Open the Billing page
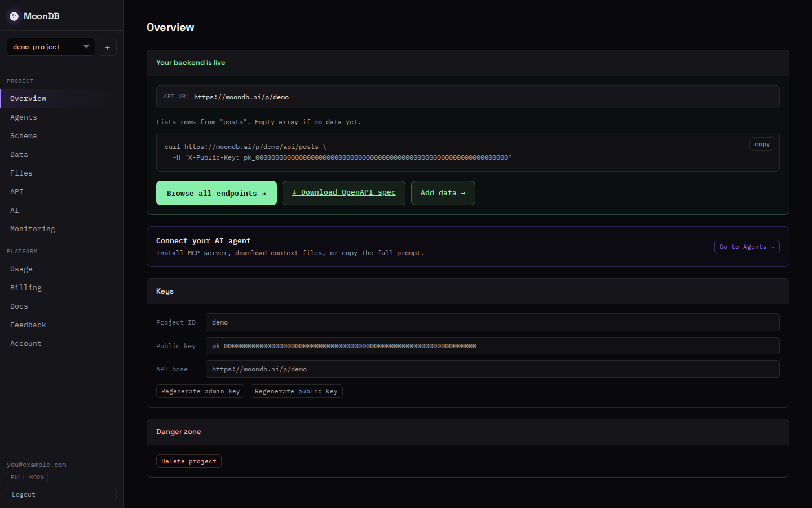 pyautogui.click(x=61, y=287)
